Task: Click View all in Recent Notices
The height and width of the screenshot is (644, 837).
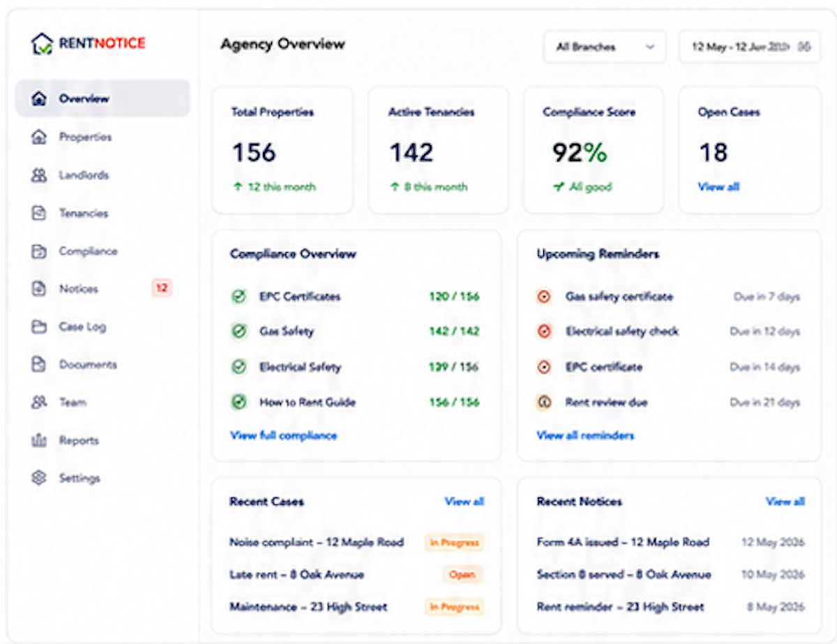Action: coord(785,501)
